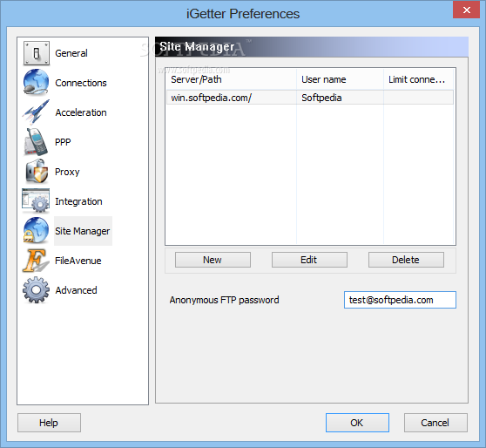Sort by User name column header
This screenshot has height=448, width=486.
point(340,79)
